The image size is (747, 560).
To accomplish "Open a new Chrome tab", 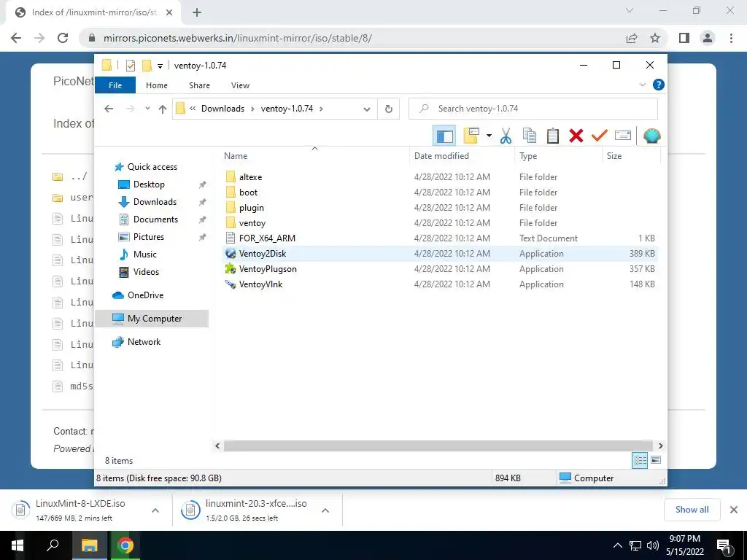I will (x=197, y=12).
